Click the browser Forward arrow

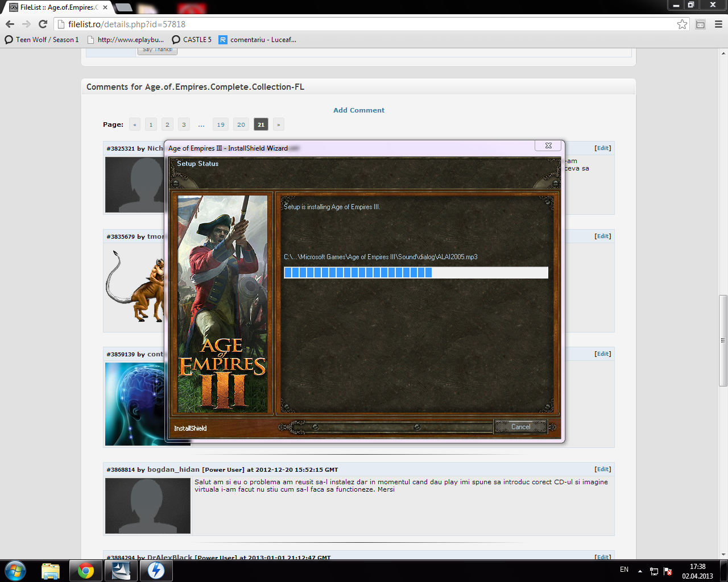[x=26, y=24]
